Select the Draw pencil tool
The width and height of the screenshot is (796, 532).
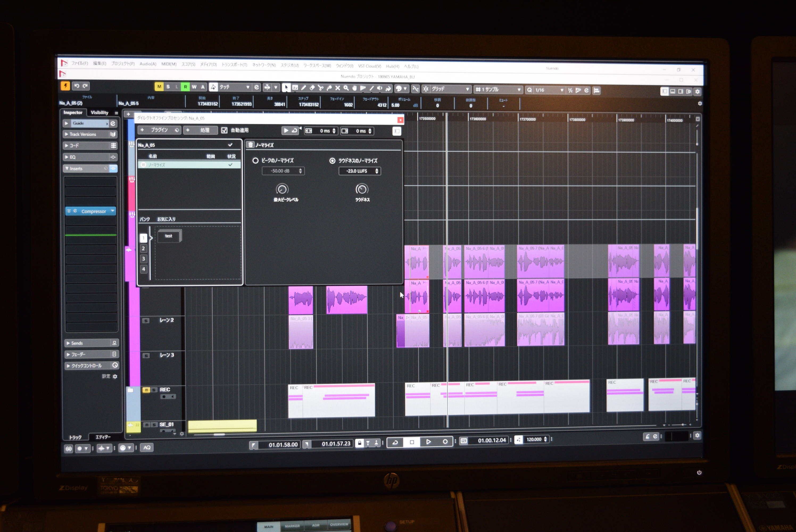tap(303, 88)
